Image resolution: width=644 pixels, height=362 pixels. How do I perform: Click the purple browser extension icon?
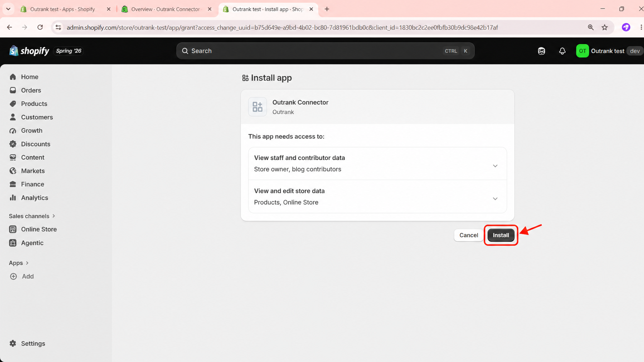coord(626,27)
